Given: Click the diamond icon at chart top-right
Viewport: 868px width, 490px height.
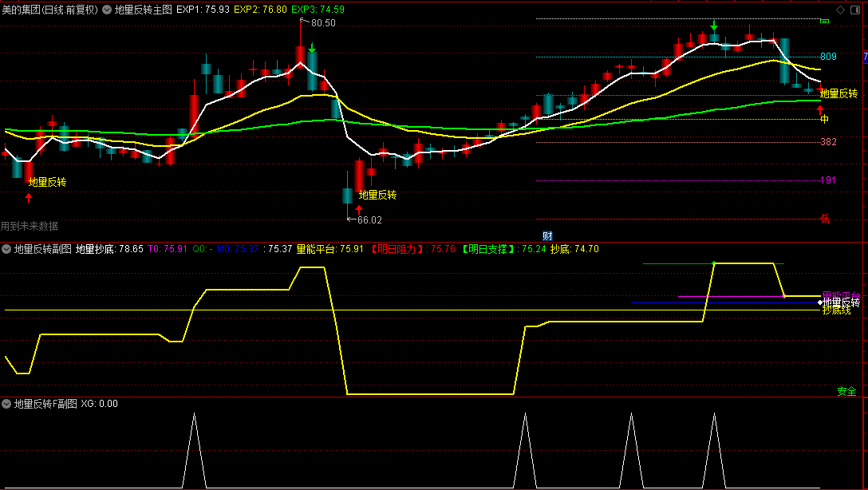Looking at the screenshot, I should [840, 10].
